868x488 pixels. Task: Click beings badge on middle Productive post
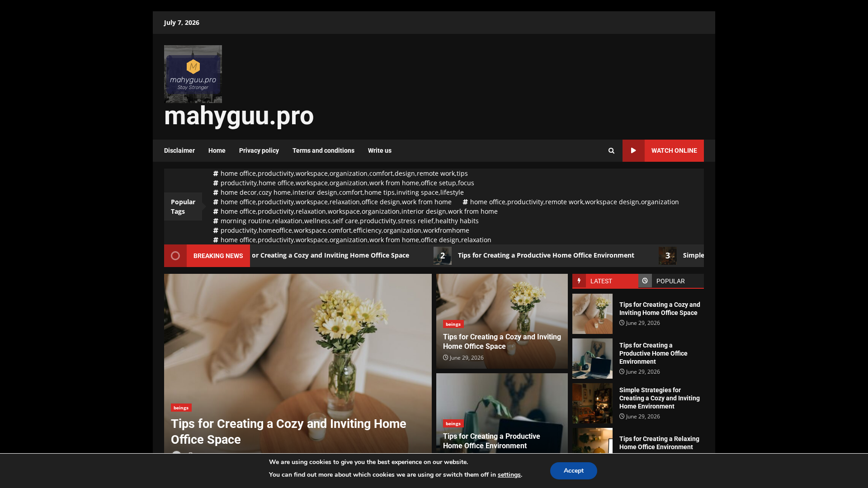coord(453,423)
